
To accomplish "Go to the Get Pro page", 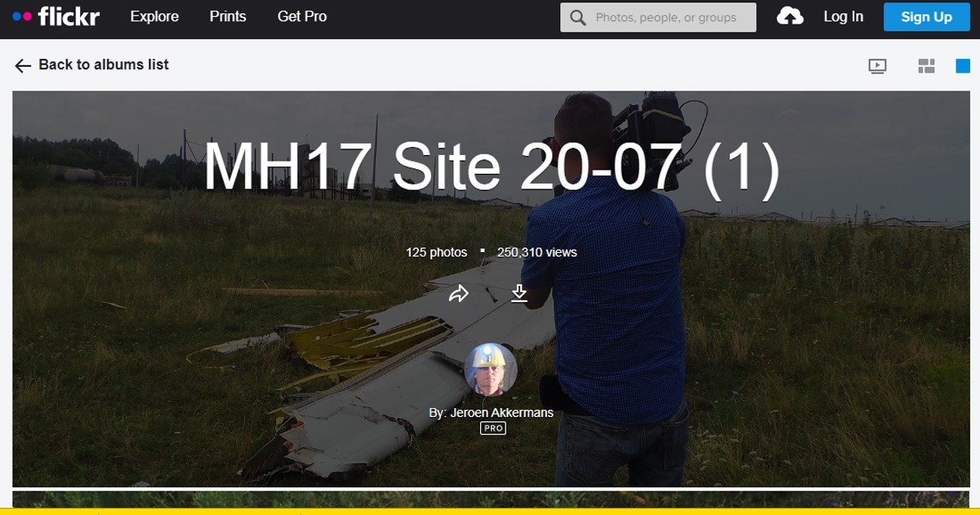I will (302, 16).
